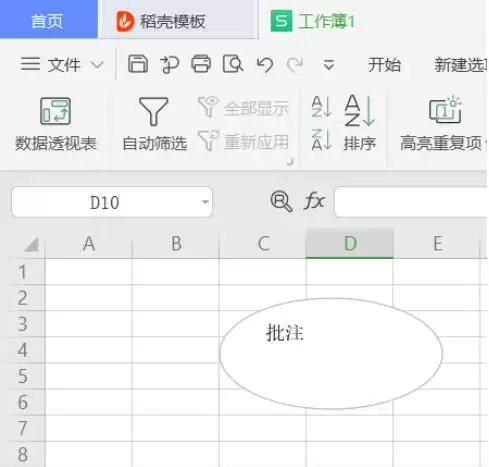Screen dimensions: 489x467
Task: Click 高亮重复项 highlight duplicates
Action: (442, 124)
